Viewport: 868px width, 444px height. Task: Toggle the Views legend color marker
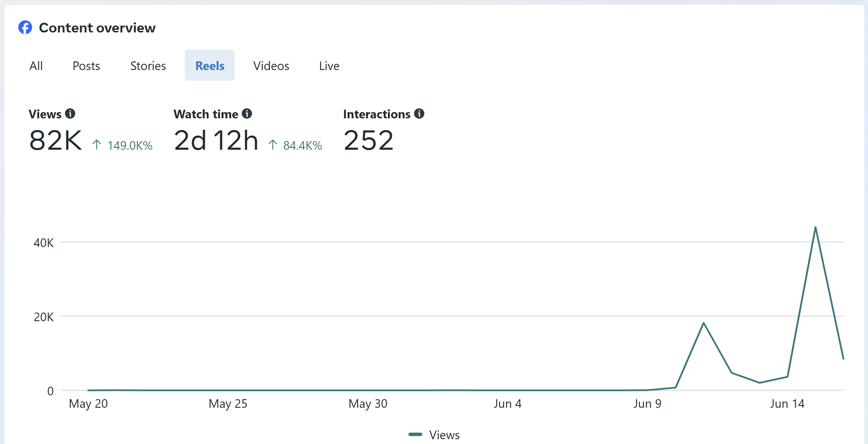point(415,434)
